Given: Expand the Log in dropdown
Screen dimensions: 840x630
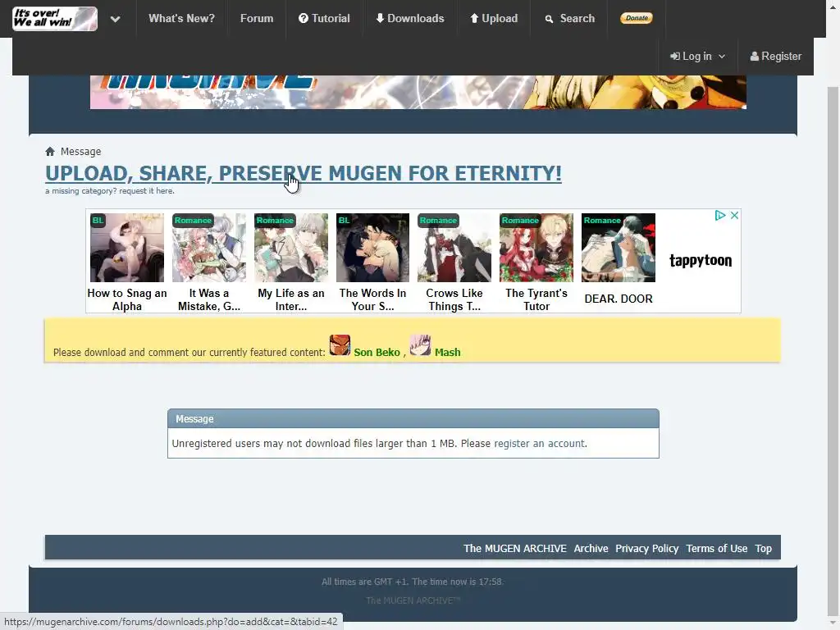Looking at the screenshot, I should click(697, 57).
